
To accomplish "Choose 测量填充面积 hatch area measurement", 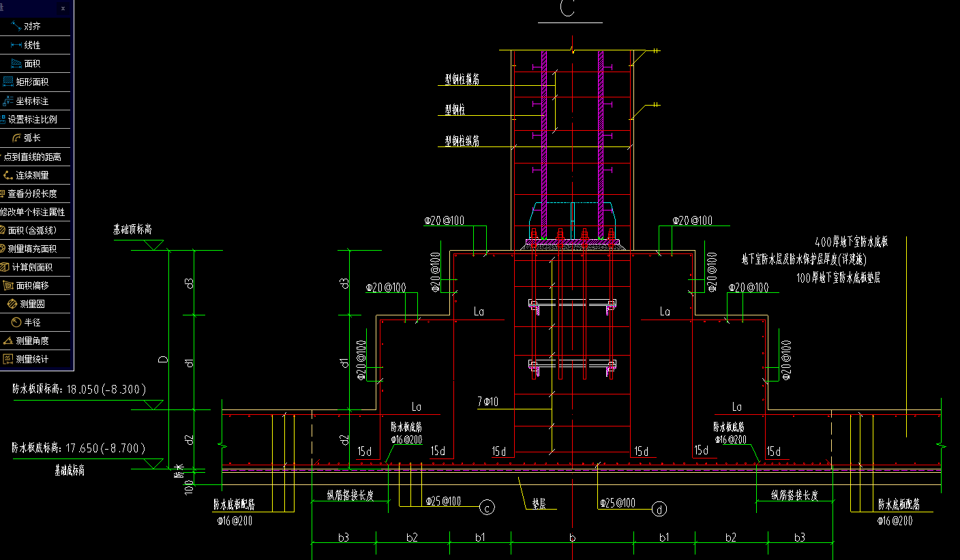I will pyautogui.click(x=32, y=249).
